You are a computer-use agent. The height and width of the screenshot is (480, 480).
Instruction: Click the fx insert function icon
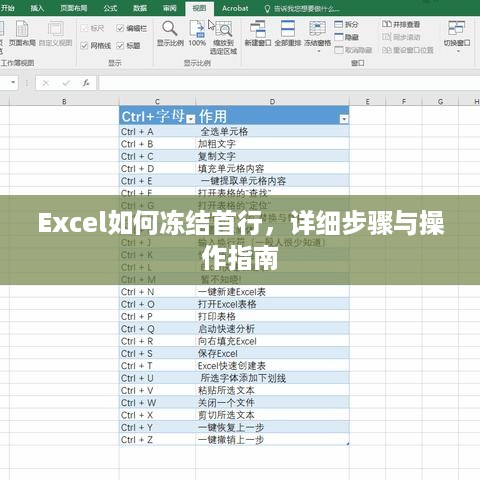point(86,83)
